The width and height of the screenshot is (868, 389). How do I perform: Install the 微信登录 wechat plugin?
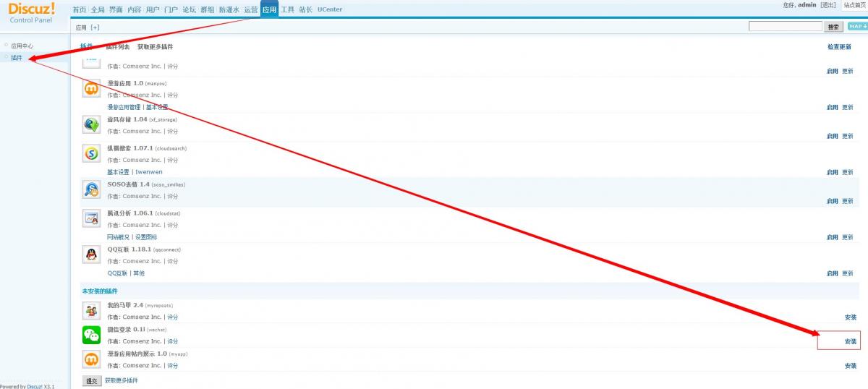pos(850,341)
